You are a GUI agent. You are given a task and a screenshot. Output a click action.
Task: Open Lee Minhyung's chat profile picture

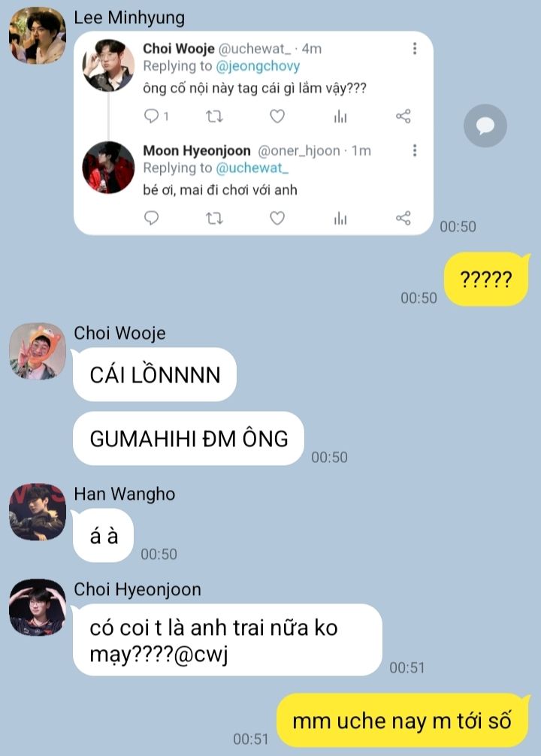click(x=38, y=35)
